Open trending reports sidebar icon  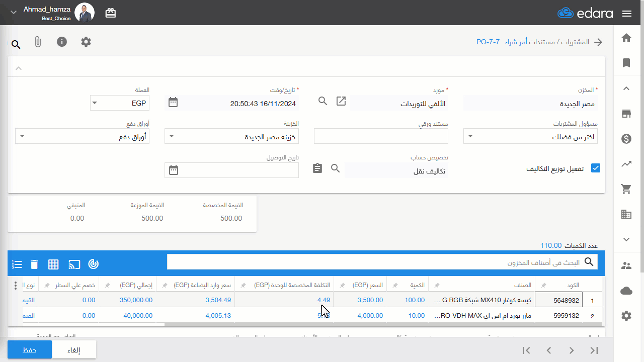click(x=626, y=164)
